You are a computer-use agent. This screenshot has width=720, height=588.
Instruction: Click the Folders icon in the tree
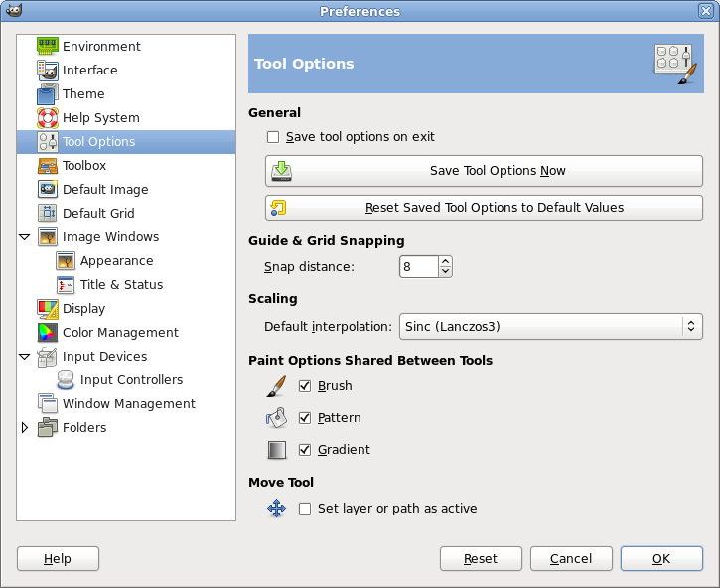point(48,427)
